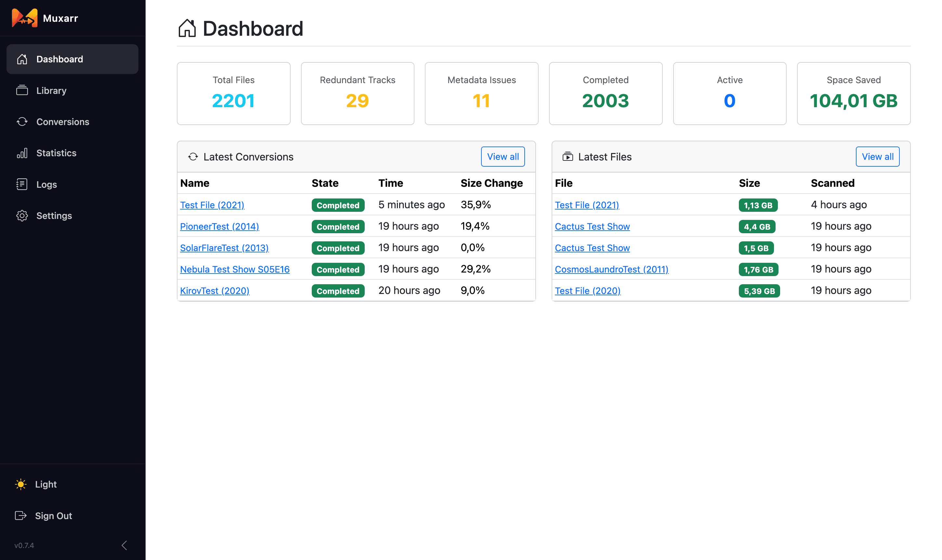
Task: Open Test File (2021) in Latest Files
Action: 587,205
